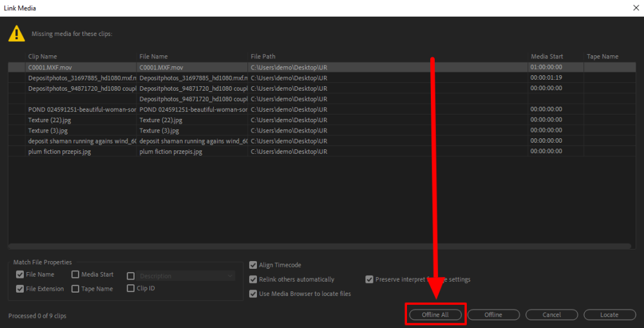Toggle the File Extension checkbox
Screen dimensions: 644x328
click(x=20, y=289)
